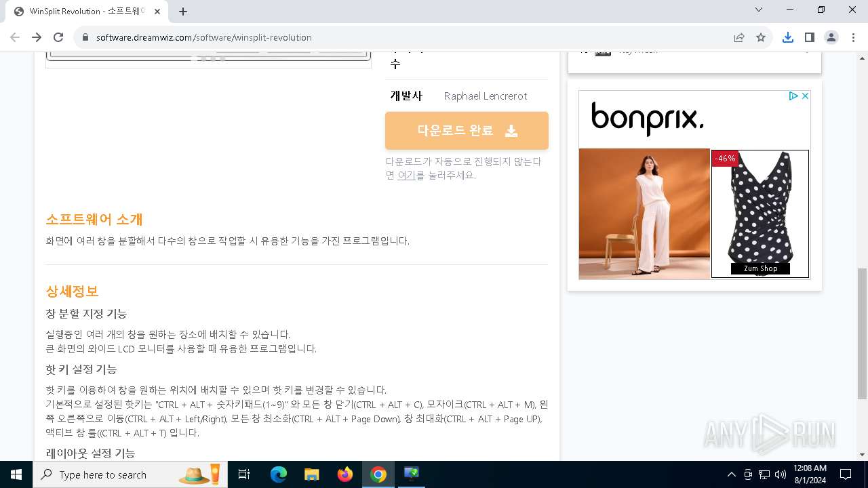
Task: Click the bonprix logo in ad
Action: pos(648,119)
